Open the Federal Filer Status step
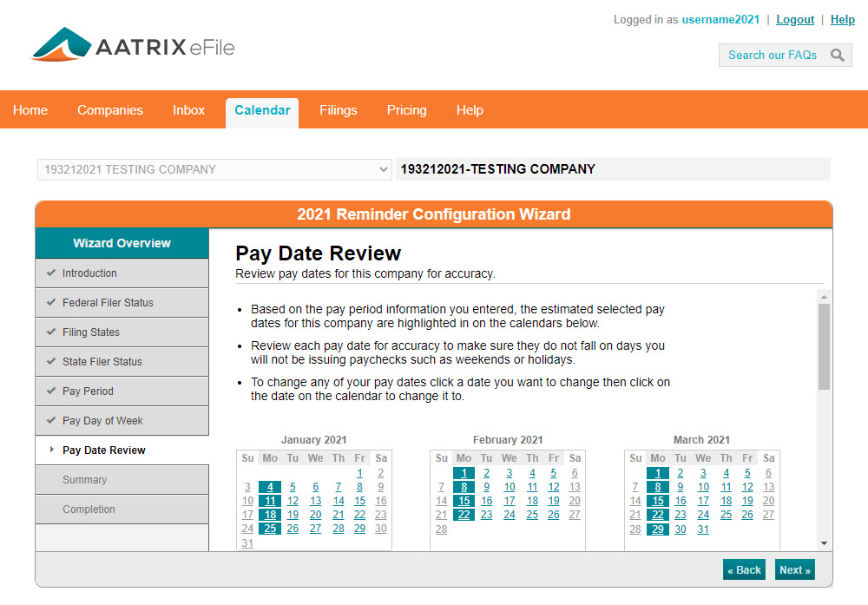 108,303
